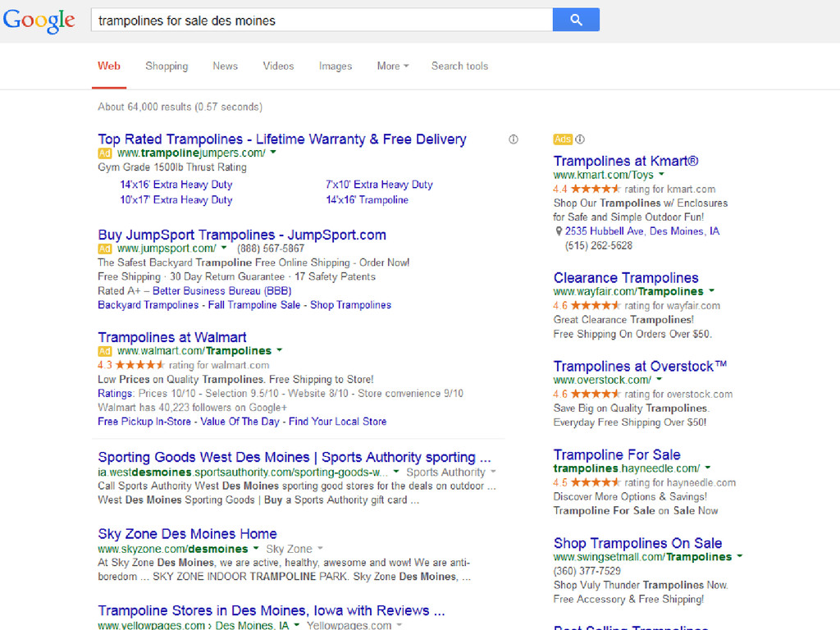Open the Shop Trampolines sitelink
This screenshot has width=840, height=630.
tap(350, 305)
